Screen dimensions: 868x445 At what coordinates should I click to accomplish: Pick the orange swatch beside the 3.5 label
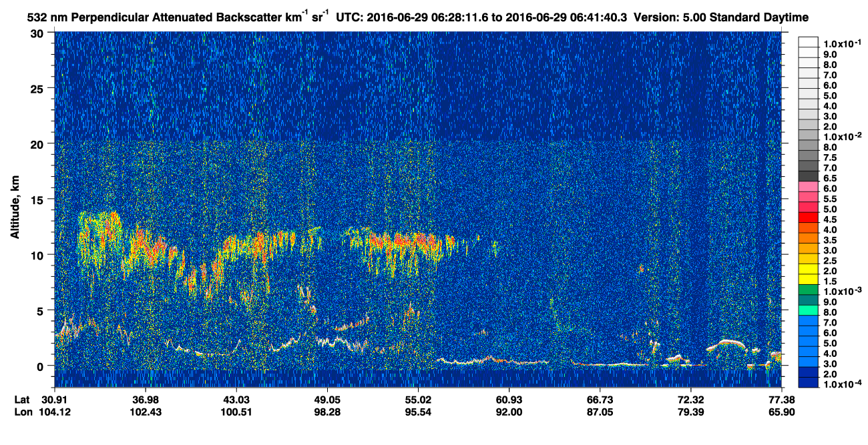[x=808, y=238]
